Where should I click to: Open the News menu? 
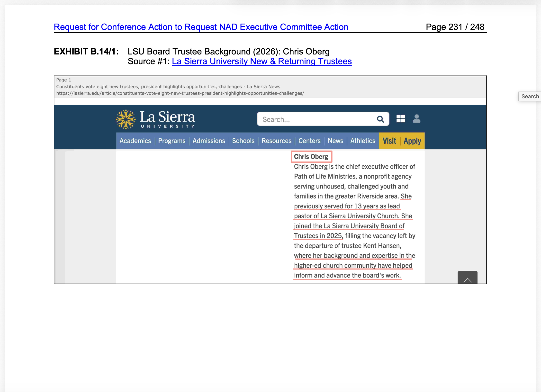click(335, 141)
